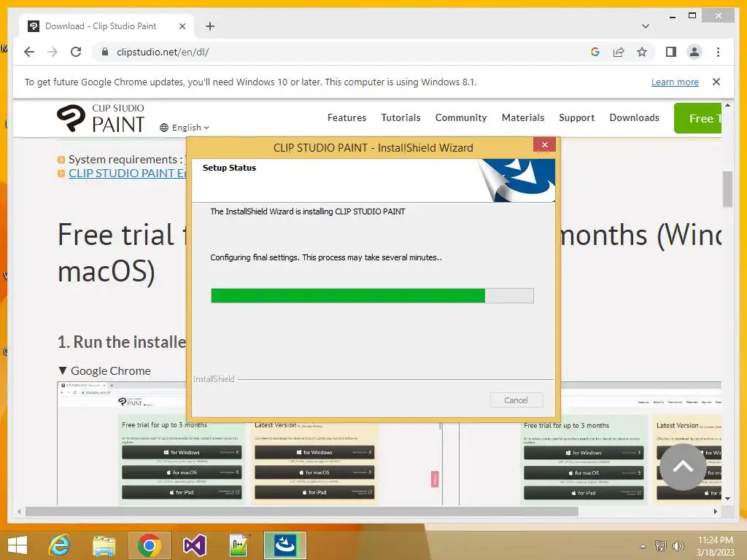Click the CLIP STUDIO PAINT link

127,174
